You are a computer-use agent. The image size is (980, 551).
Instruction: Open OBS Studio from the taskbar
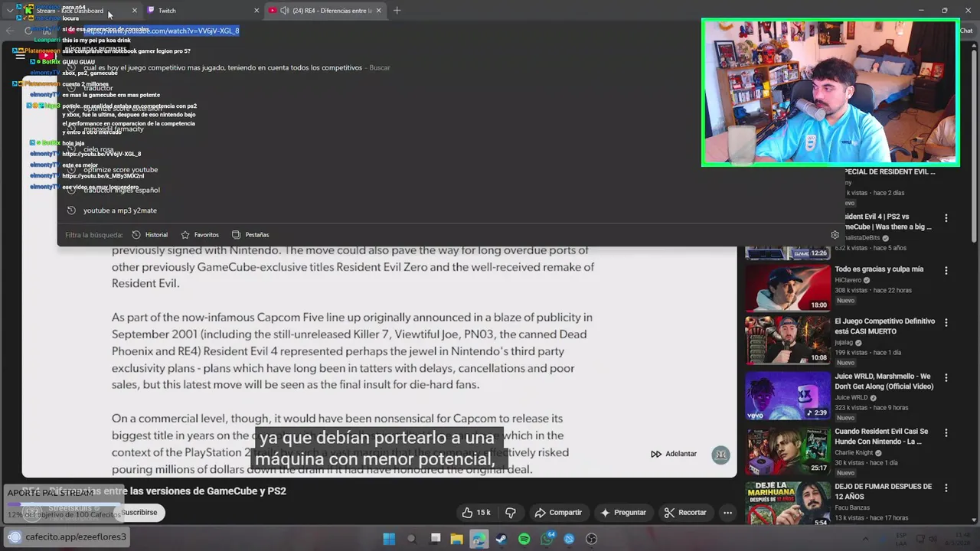pos(591,539)
